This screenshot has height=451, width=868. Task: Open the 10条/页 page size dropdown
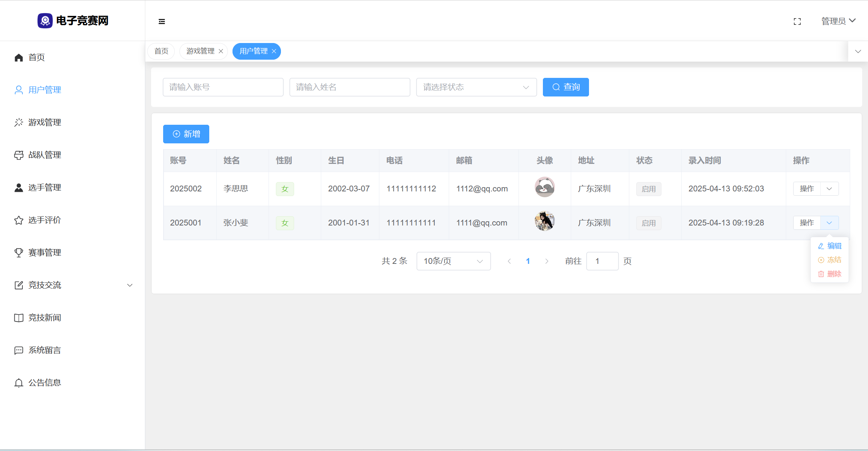point(453,261)
